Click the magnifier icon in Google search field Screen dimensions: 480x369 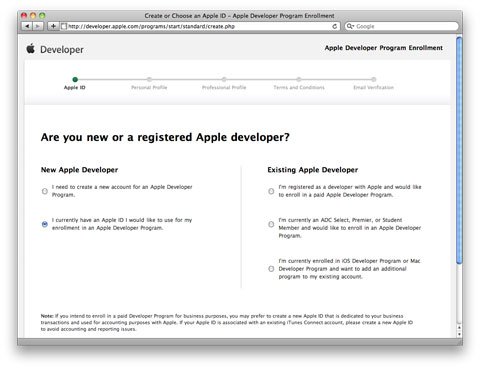[350, 26]
